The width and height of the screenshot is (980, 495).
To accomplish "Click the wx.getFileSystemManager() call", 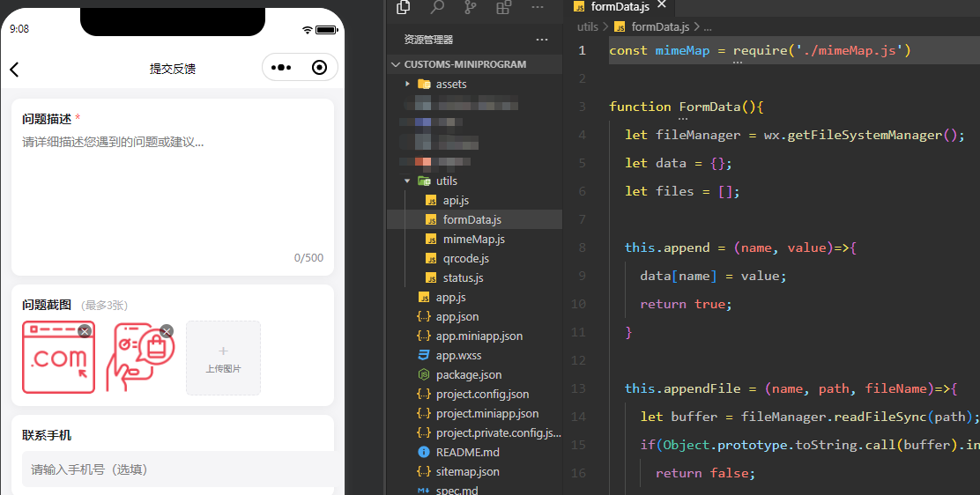I will (864, 135).
